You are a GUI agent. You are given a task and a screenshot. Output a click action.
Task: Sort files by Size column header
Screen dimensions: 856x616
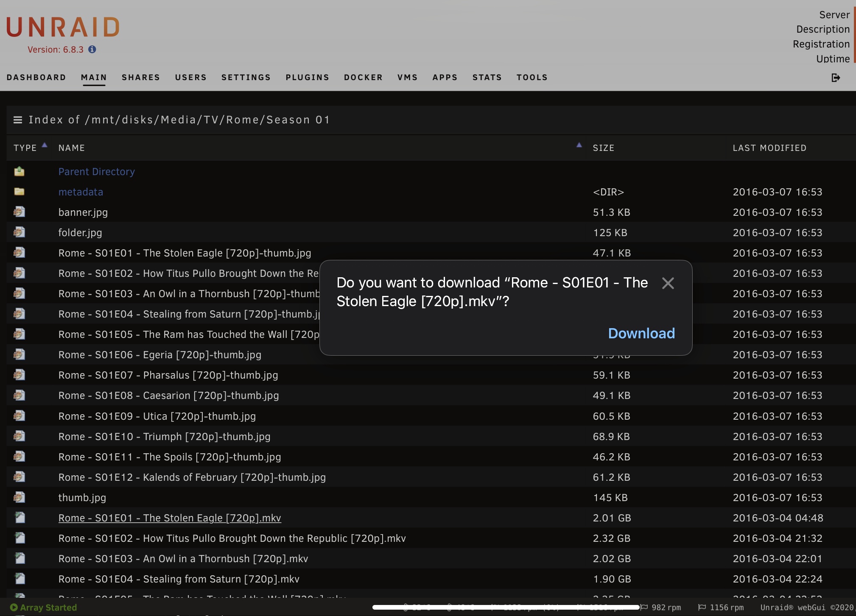(x=603, y=148)
